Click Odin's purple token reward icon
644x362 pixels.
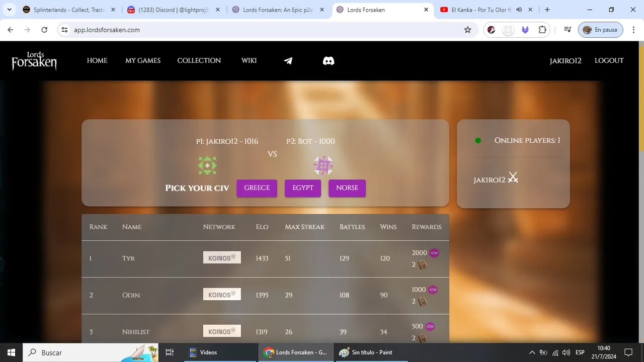point(433,290)
